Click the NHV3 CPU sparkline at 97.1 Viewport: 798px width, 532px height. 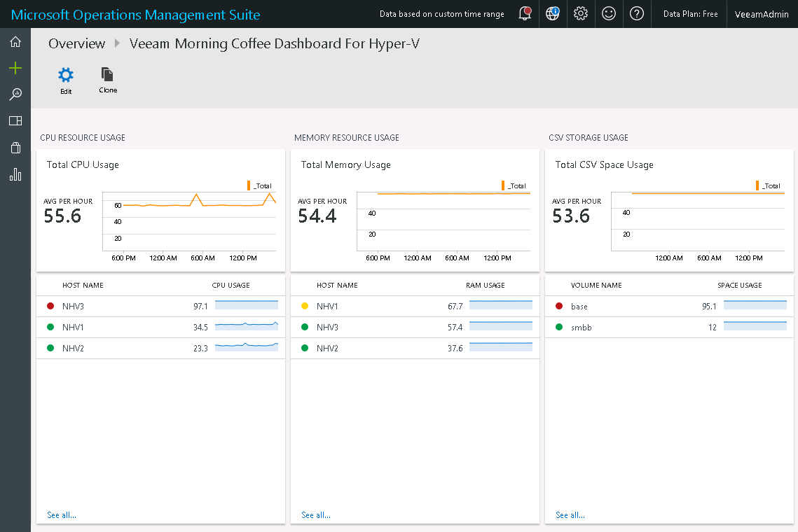247,305
